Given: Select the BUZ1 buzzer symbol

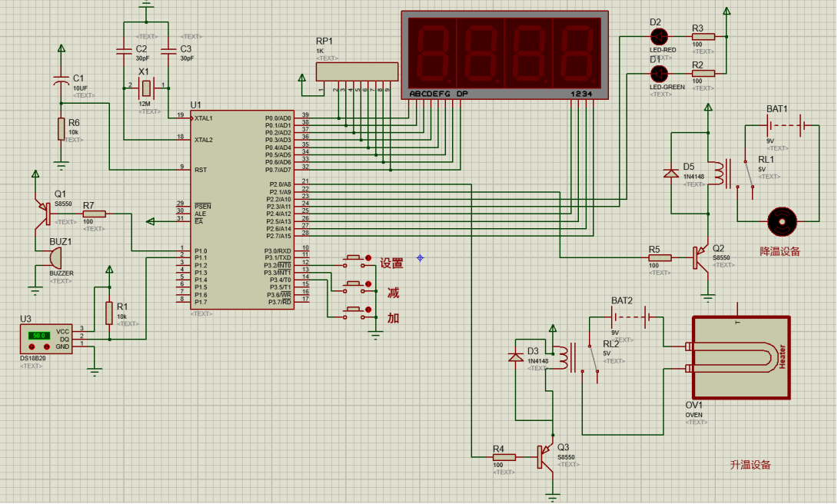Looking at the screenshot, I should coord(54,259).
